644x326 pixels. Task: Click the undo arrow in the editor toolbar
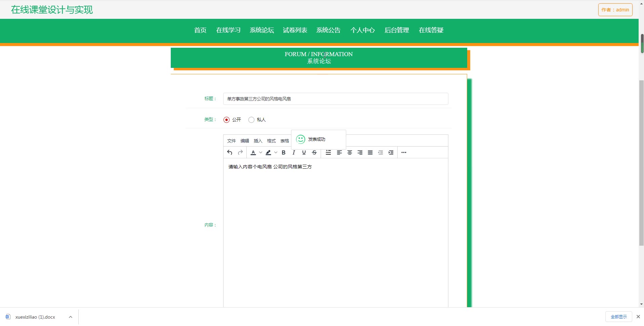230,153
